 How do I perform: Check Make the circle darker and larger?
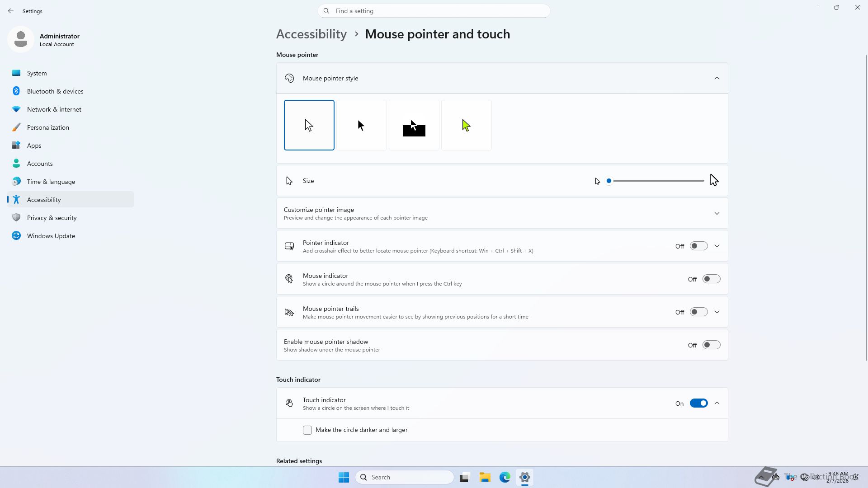(x=307, y=430)
